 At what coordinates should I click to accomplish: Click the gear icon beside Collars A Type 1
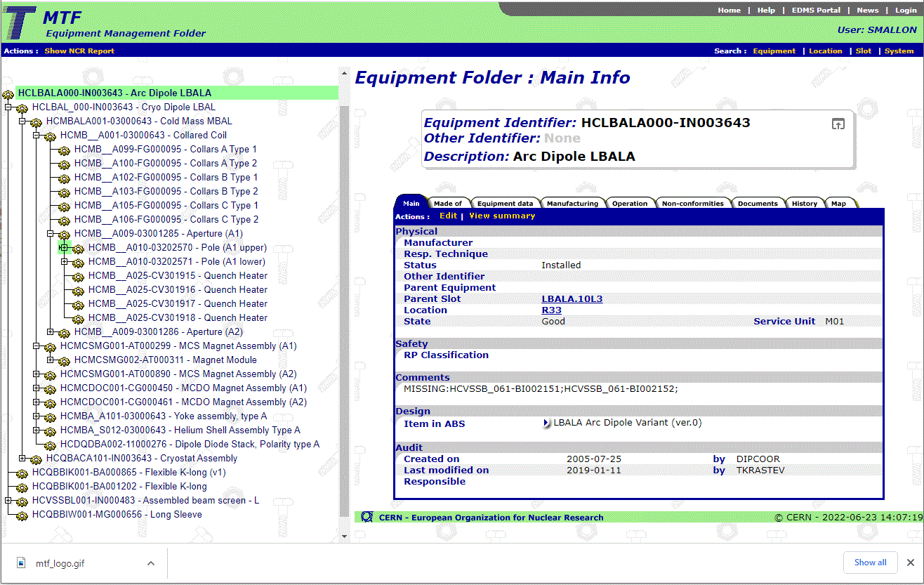pyautogui.click(x=65, y=150)
